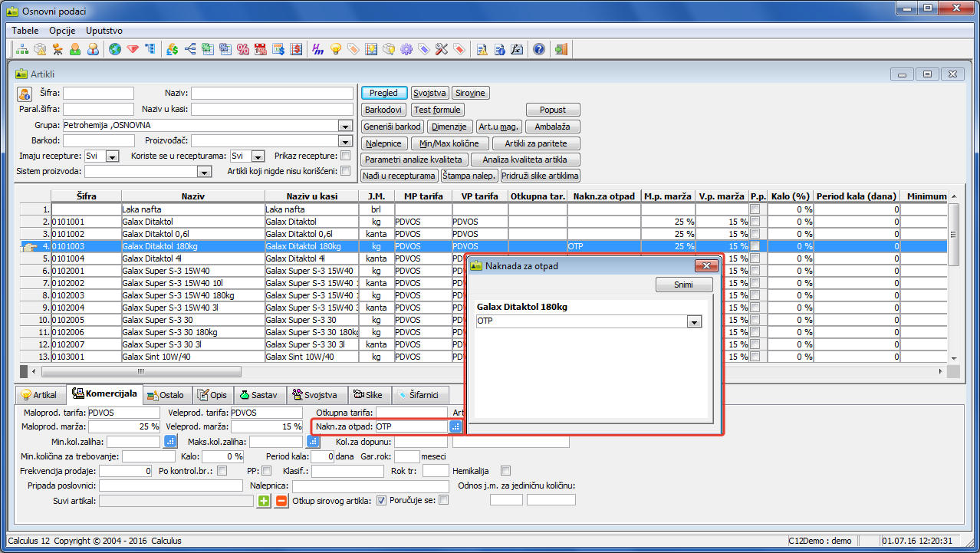This screenshot has height=553, width=980.
Task: Click the orange minus icon beside Suvi artikal
Action: pos(281,501)
